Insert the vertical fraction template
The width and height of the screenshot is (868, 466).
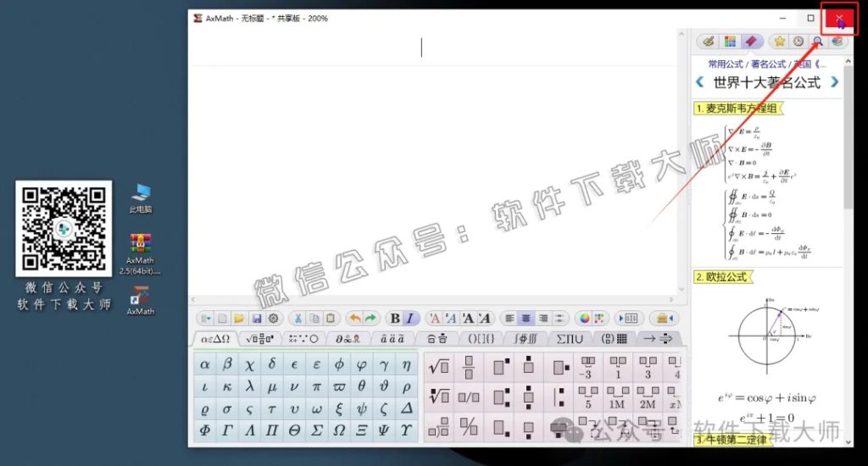coord(469,366)
